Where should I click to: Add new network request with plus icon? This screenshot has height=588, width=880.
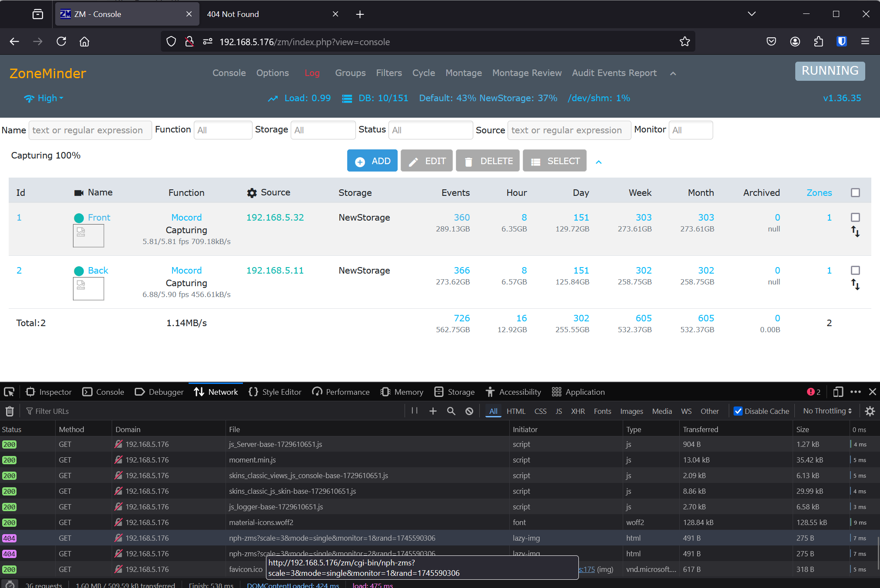433,411
